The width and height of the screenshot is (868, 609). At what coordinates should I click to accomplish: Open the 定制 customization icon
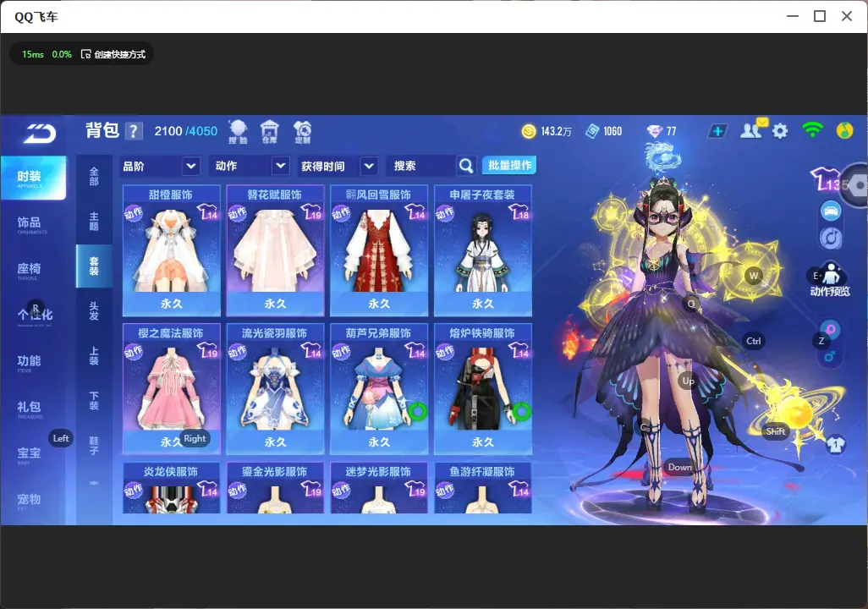pyautogui.click(x=302, y=132)
